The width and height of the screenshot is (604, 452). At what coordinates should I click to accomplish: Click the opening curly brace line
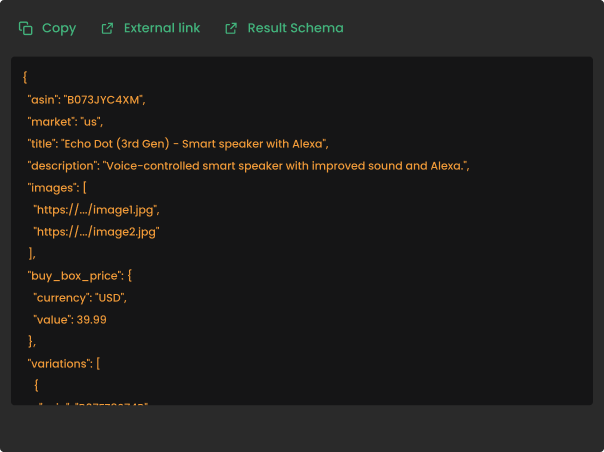pos(25,77)
